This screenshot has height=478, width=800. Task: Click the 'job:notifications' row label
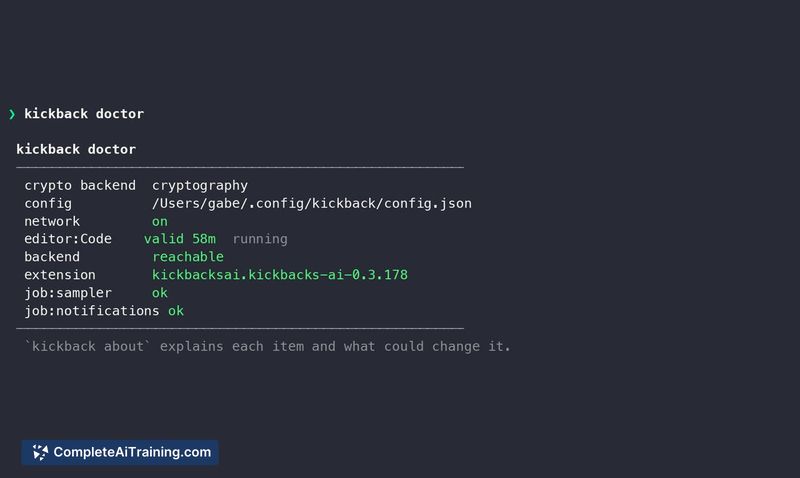(x=92, y=311)
